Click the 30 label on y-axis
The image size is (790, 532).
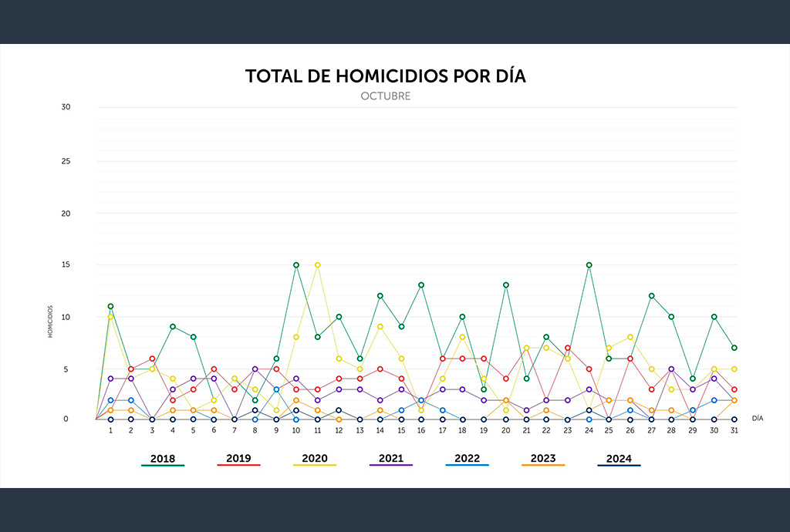66,107
